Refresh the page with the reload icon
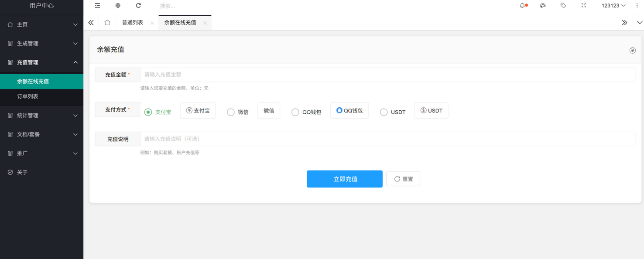Screen dimensions: 644x259 pos(138,6)
